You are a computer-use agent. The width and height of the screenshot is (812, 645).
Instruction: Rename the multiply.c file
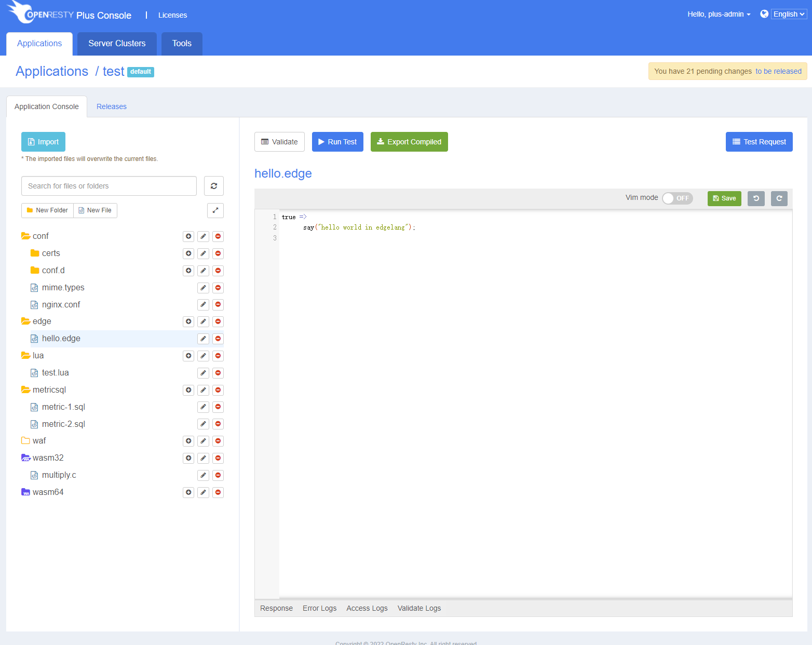coord(204,475)
